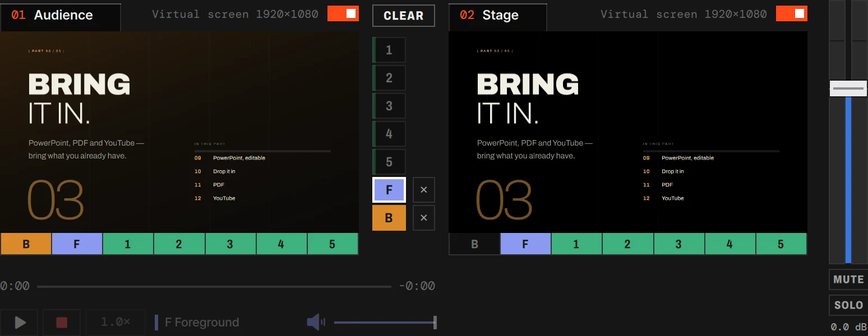Toggle layer 4 under Stage preview
The height and width of the screenshot is (336, 868).
click(x=730, y=244)
